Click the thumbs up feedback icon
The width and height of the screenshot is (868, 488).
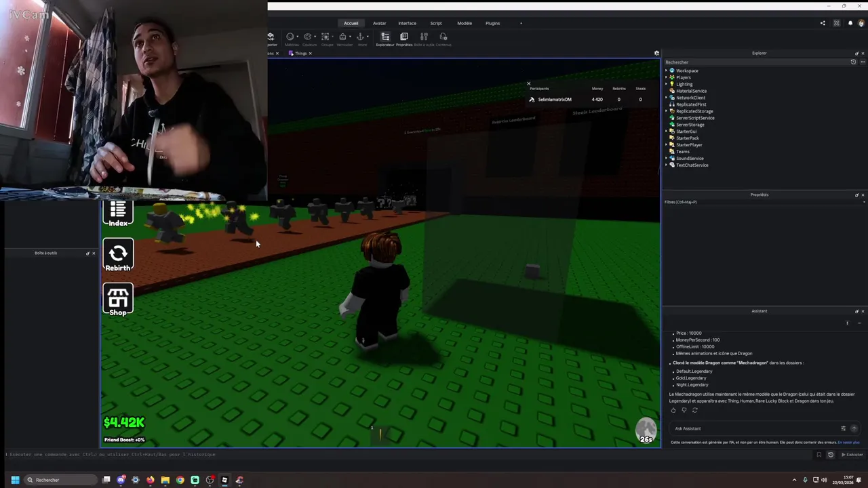tap(673, 410)
